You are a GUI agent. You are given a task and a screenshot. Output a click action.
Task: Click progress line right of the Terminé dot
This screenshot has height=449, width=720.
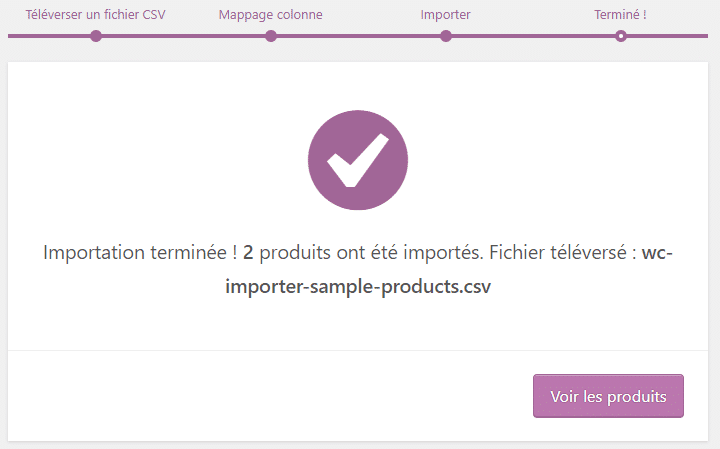(668, 36)
